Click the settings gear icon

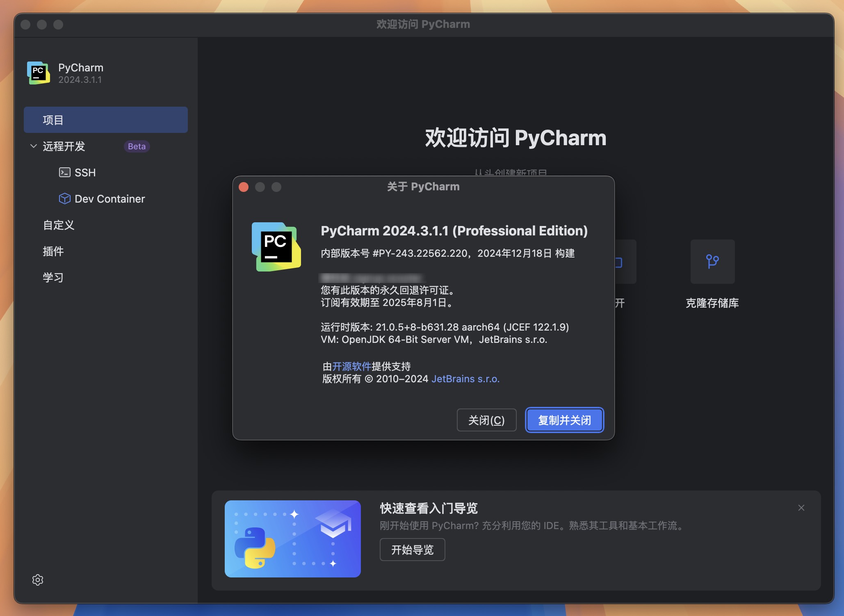click(37, 579)
